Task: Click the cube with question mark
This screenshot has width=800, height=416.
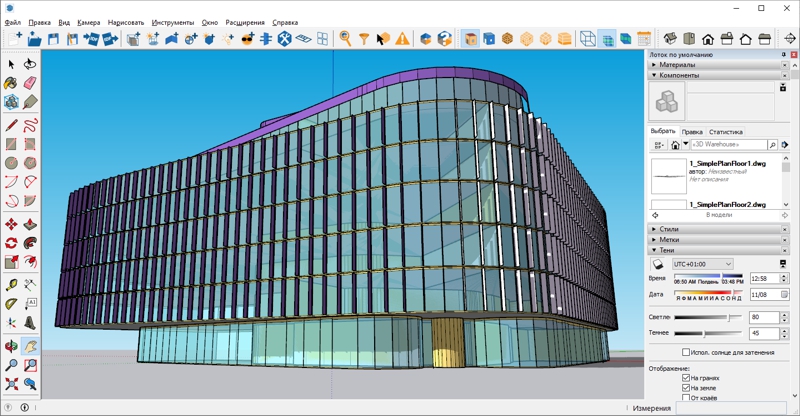Action: point(444,39)
